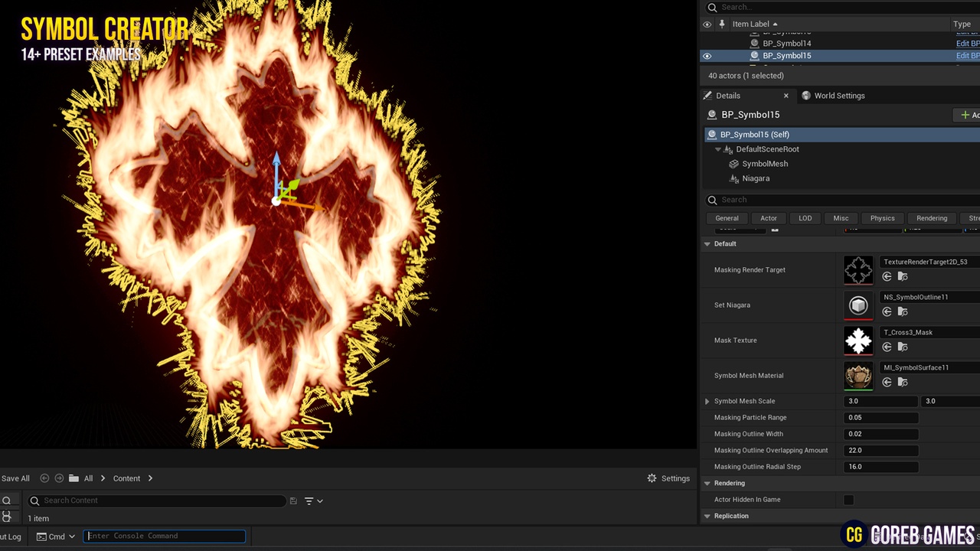Click the BP_Symbol14 actor icon in Outliner

(755, 44)
